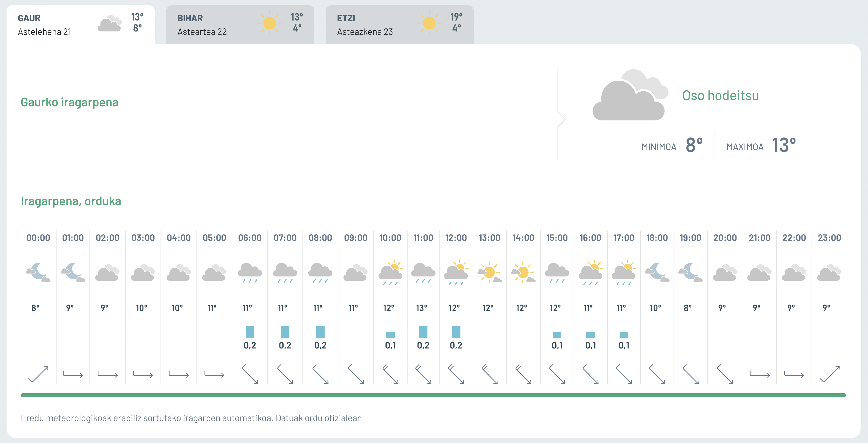Click the 0,2 precipitation value at 12:00

click(456, 345)
